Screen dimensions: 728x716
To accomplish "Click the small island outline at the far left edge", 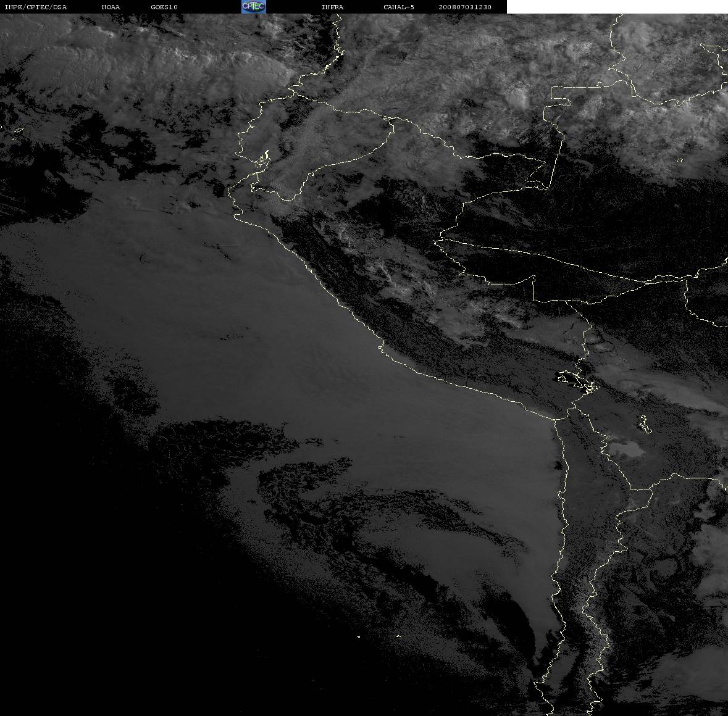I will click(18, 130).
